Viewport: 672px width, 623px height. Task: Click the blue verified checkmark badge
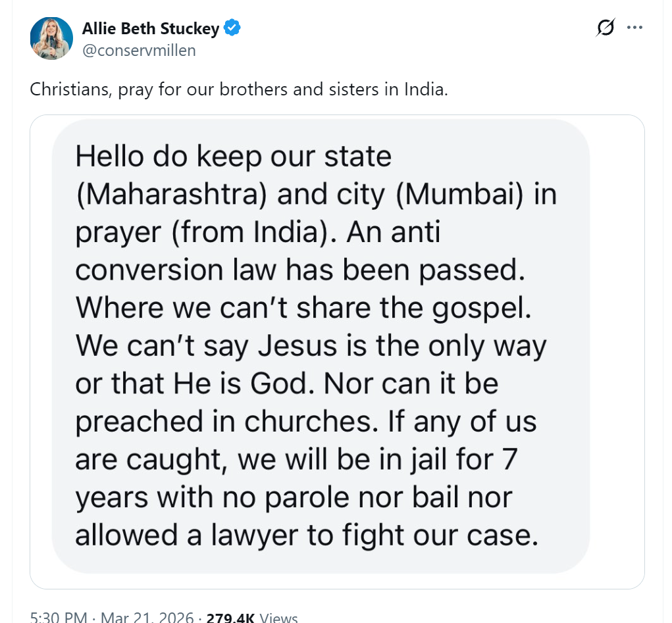point(233,28)
